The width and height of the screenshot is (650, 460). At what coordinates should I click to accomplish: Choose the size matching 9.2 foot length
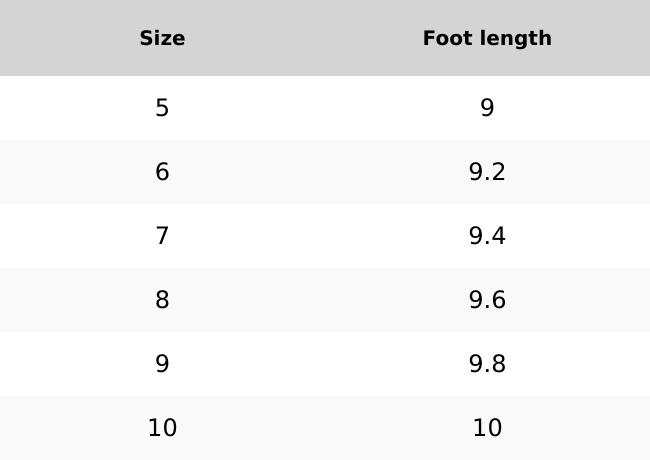[x=162, y=172]
